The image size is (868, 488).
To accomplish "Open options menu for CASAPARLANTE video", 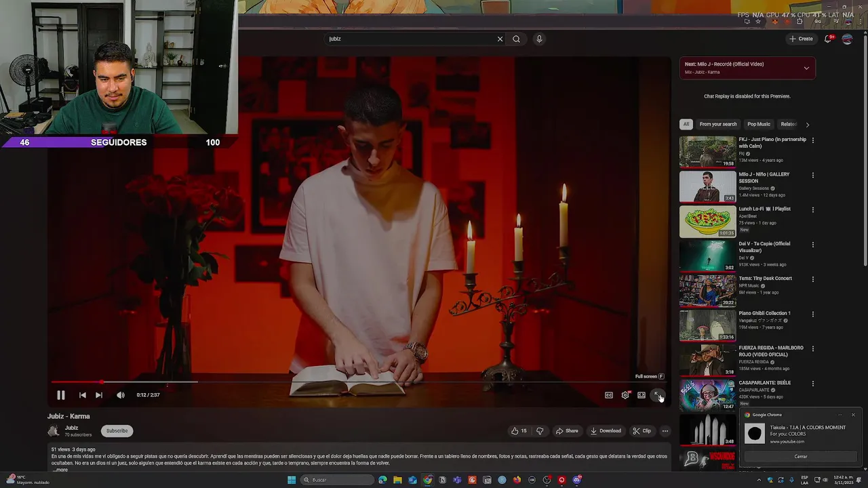I will tap(813, 384).
